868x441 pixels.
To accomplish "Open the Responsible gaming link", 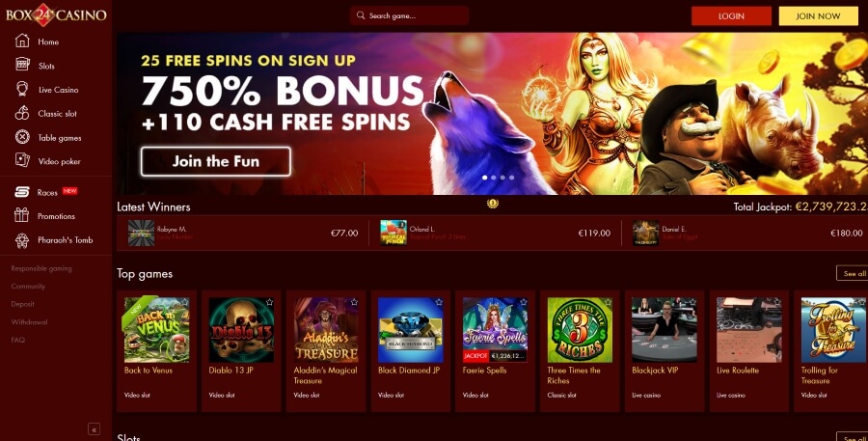I will [x=41, y=268].
